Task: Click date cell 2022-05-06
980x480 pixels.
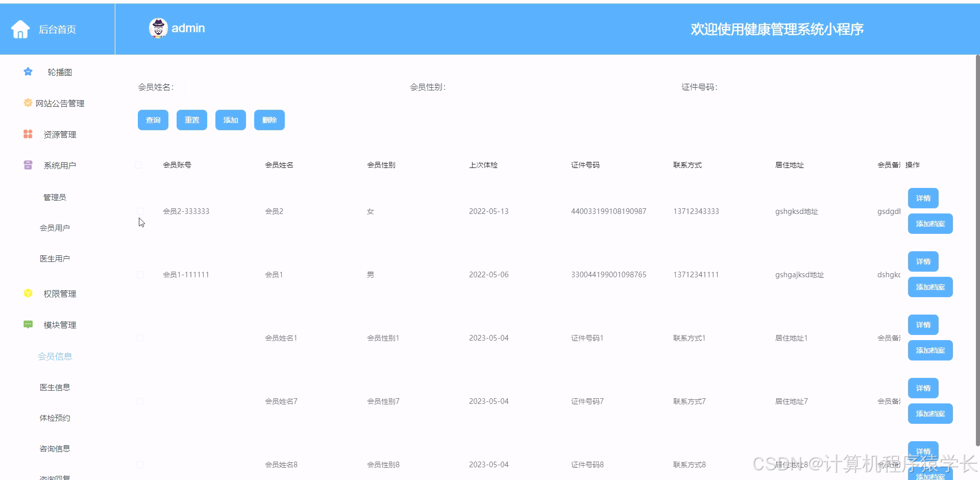Action: click(x=489, y=275)
